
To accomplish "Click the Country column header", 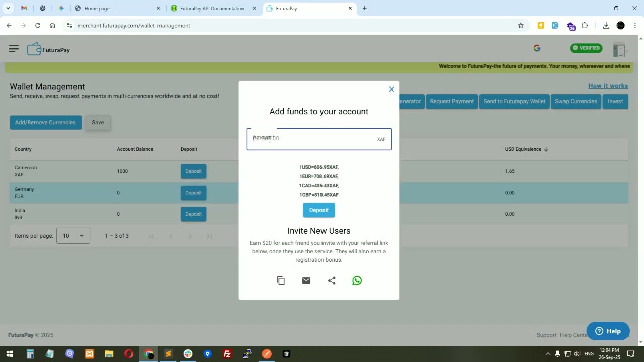I will (23, 149).
